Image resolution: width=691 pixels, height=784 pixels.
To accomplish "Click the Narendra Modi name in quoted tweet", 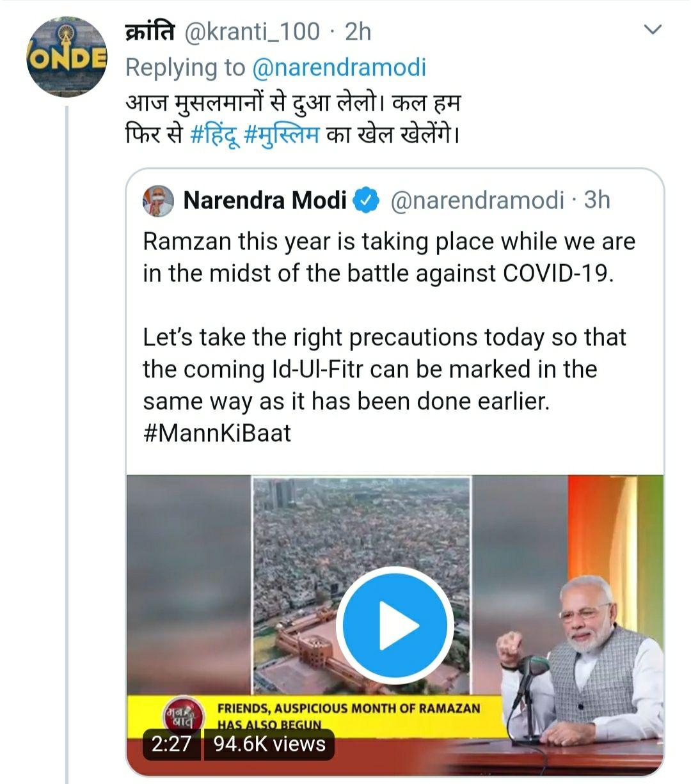I will (264, 201).
